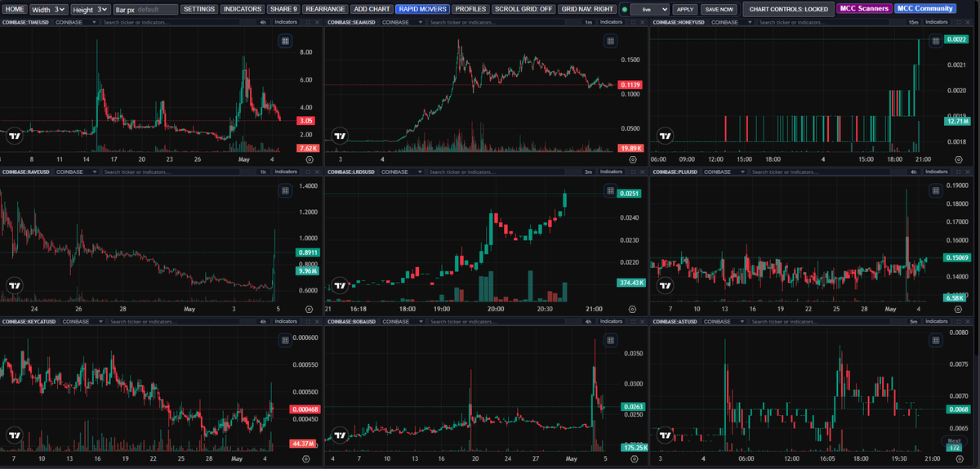Open the Height 3 dropdown

point(90,9)
